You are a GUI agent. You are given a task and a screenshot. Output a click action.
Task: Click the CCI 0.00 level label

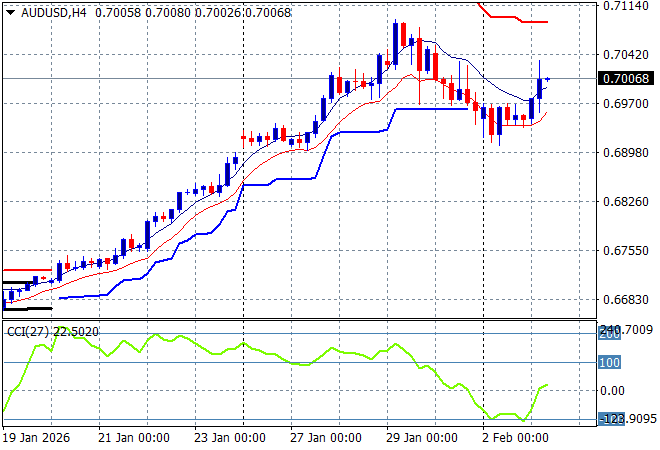click(612, 391)
